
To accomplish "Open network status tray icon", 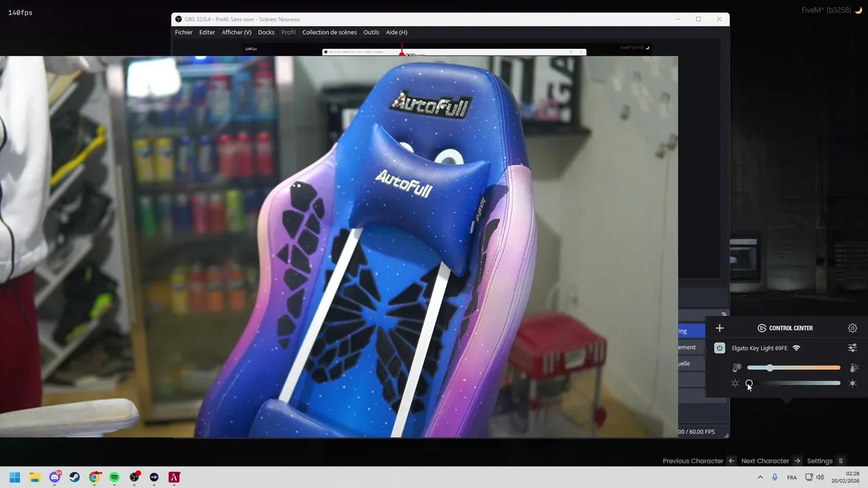I will click(809, 477).
